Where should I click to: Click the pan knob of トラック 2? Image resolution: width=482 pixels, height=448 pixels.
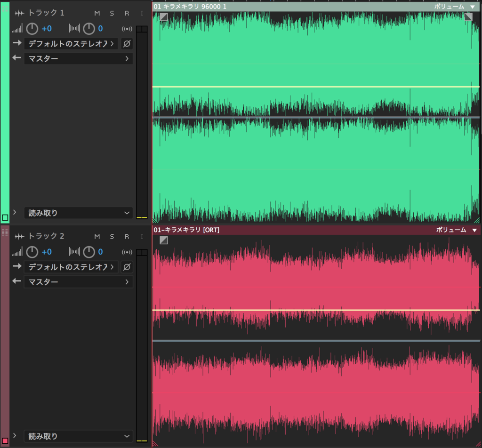pyautogui.click(x=89, y=252)
